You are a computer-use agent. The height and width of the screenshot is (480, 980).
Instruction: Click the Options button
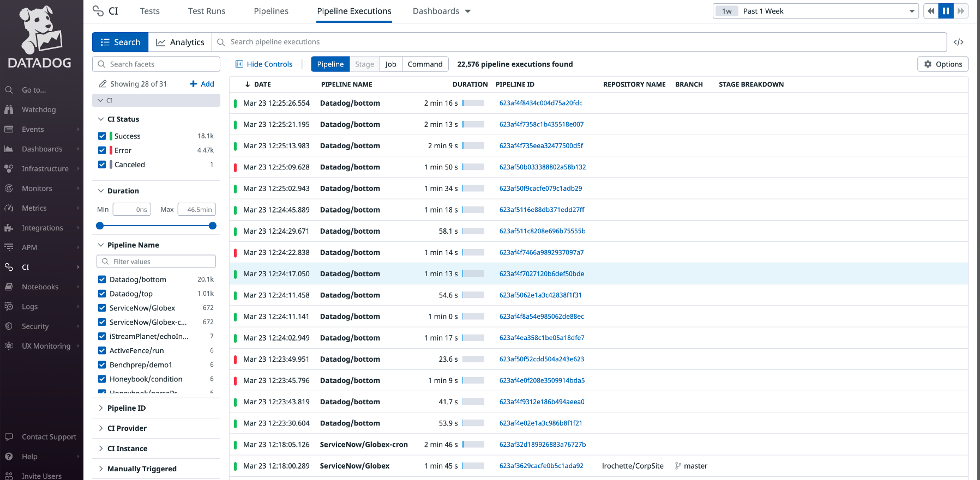(943, 64)
